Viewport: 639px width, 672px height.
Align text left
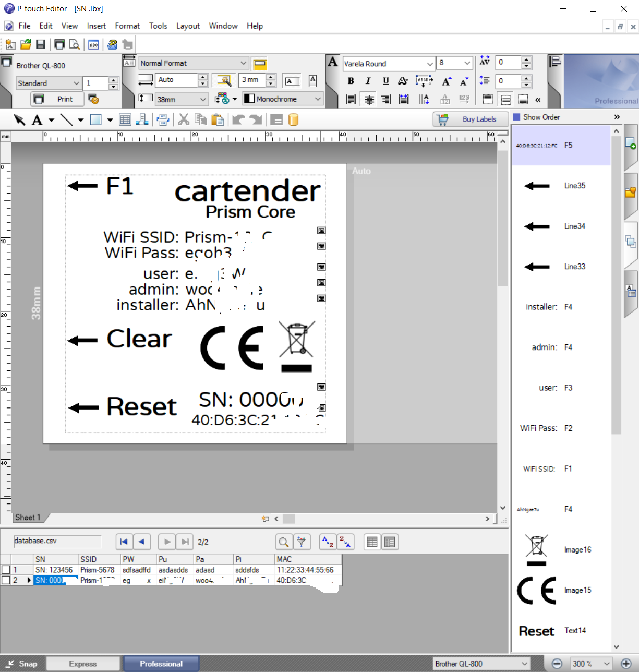tap(351, 99)
